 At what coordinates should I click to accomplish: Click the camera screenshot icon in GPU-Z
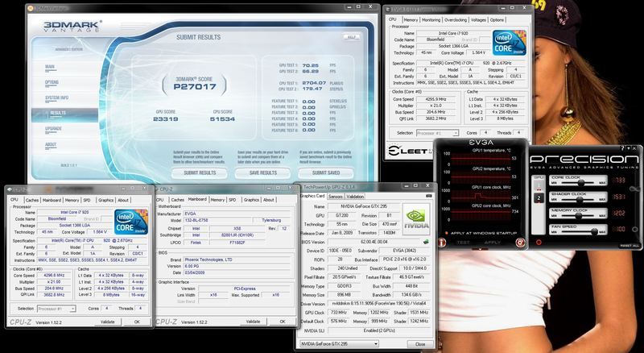(429, 196)
